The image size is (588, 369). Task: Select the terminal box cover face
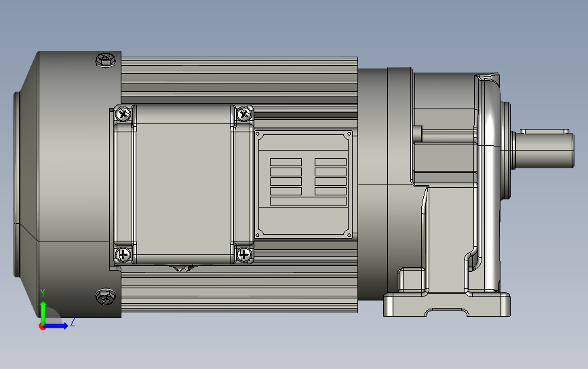pos(183,184)
